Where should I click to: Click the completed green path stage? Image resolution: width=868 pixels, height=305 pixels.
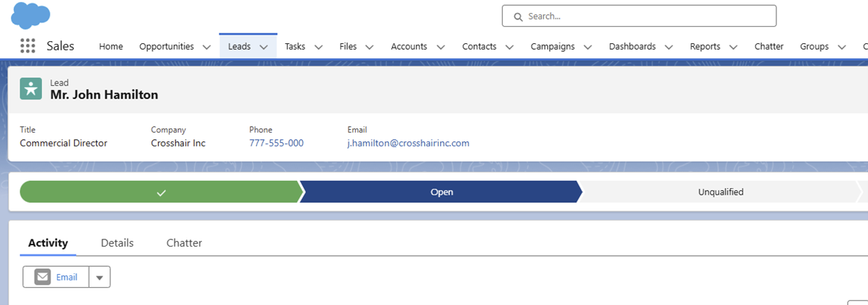(161, 192)
